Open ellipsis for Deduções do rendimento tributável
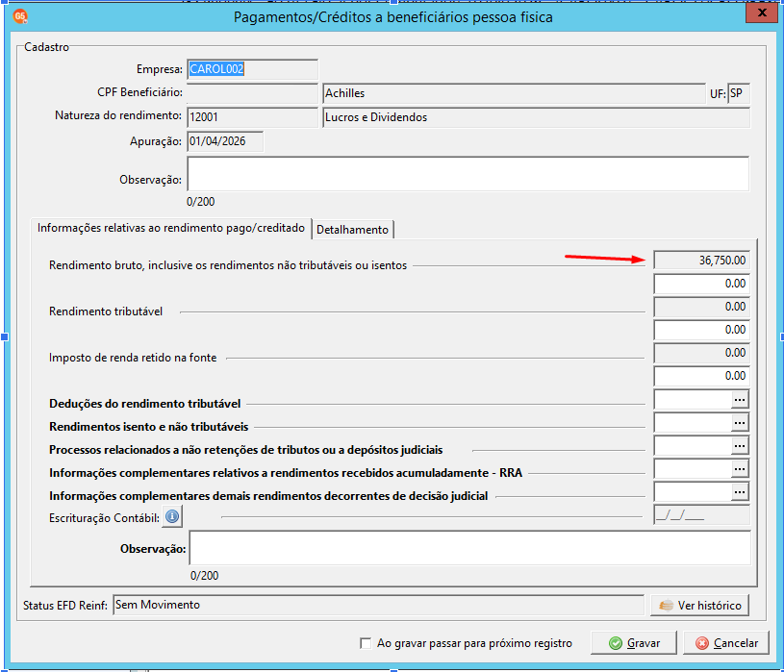 coord(740,400)
